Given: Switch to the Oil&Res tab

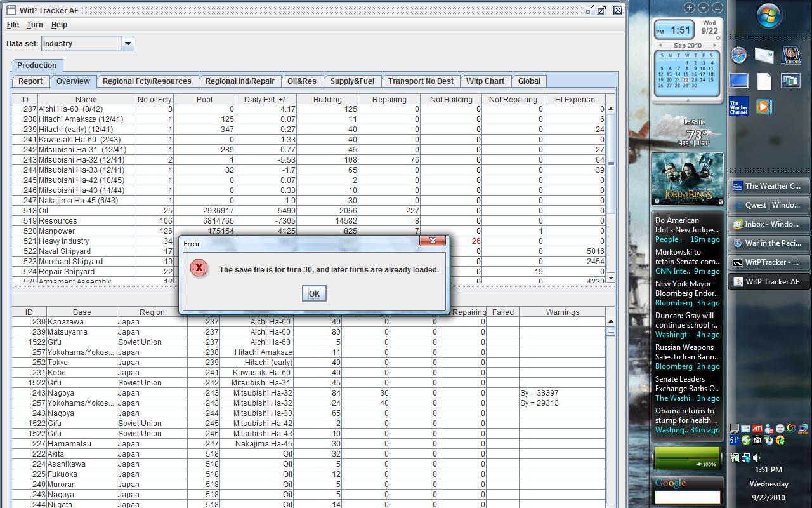Looking at the screenshot, I should coord(302,81).
